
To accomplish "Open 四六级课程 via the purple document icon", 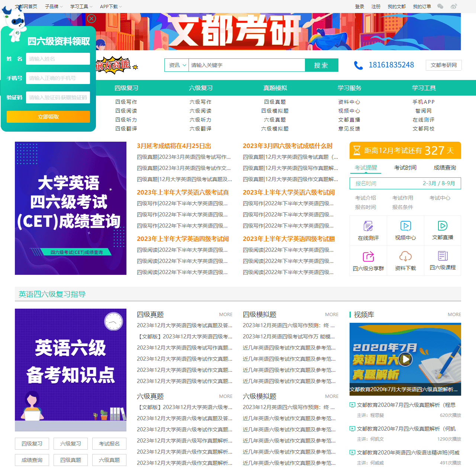I will pos(443,256).
